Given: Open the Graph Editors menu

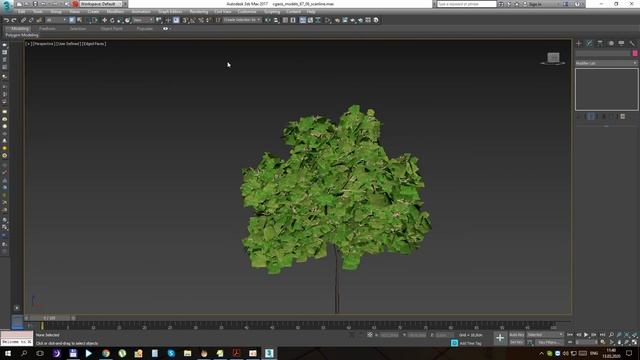Looking at the screenshot, I should [170, 12].
